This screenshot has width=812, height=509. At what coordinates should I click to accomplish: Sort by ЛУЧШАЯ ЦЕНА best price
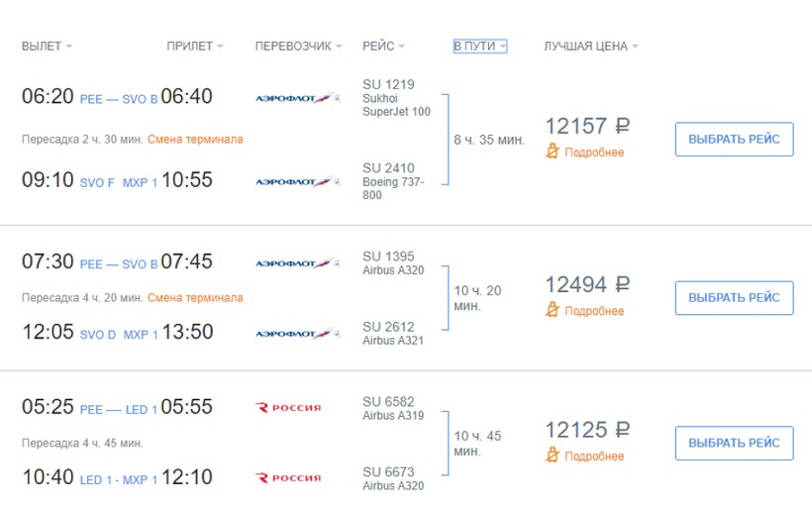point(590,47)
